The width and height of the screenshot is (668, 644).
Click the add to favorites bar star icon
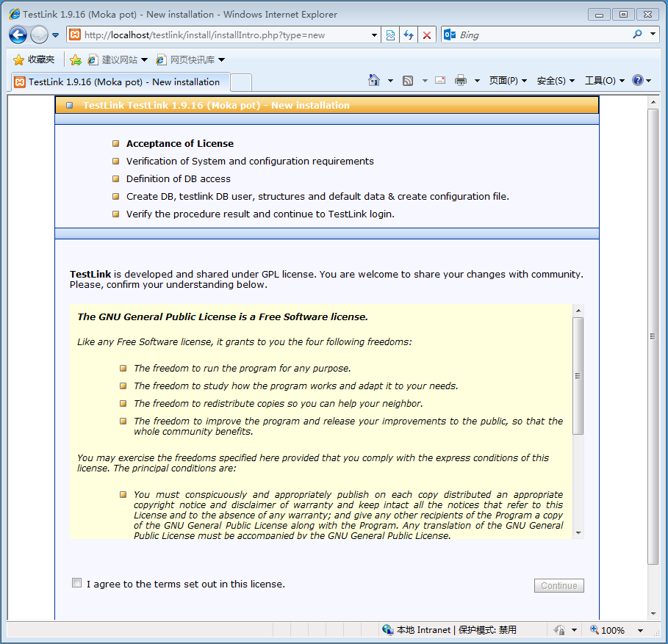click(76, 60)
